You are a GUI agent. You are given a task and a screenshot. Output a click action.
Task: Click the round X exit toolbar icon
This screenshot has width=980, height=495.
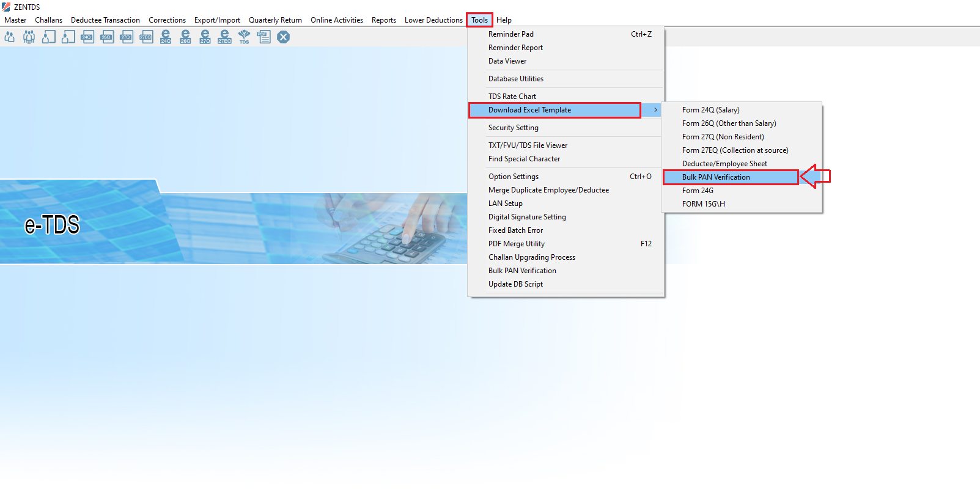283,37
